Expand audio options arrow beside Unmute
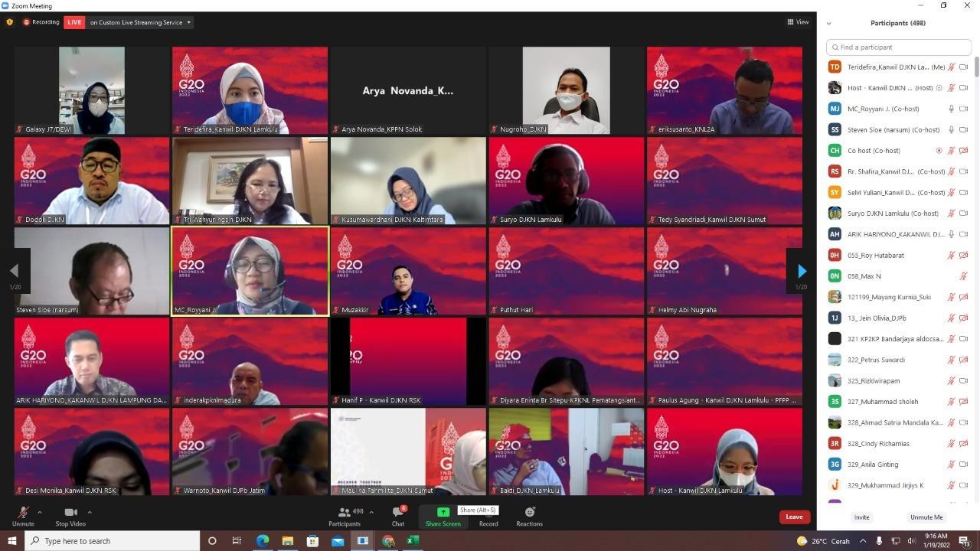 (x=40, y=512)
